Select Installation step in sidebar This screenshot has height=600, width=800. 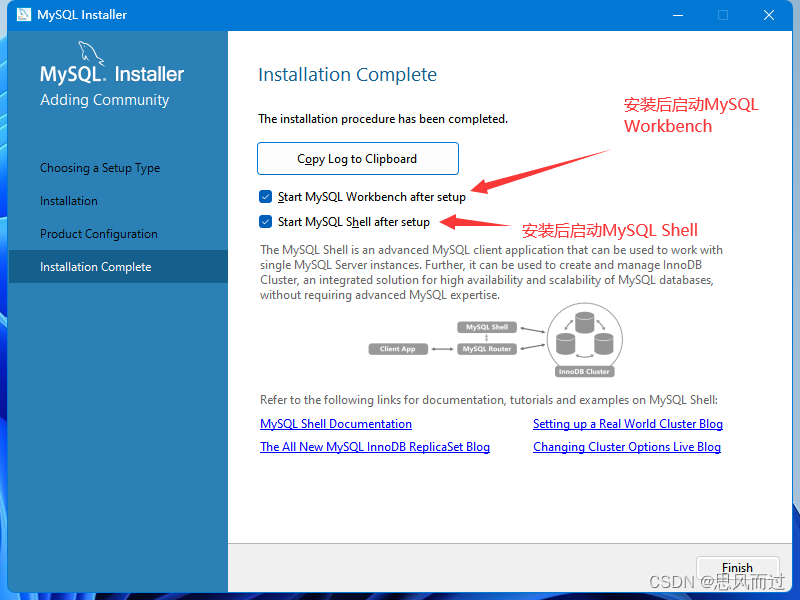point(69,201)
